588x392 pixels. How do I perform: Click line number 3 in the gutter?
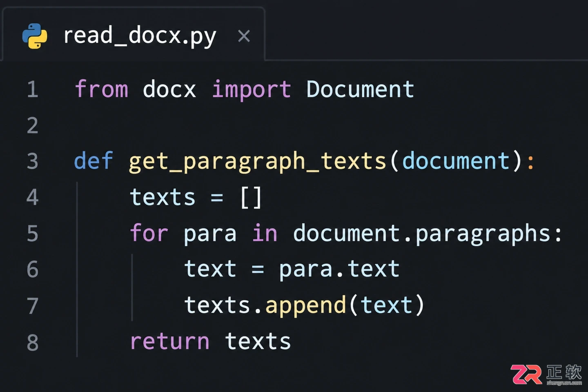coord(33,161)
